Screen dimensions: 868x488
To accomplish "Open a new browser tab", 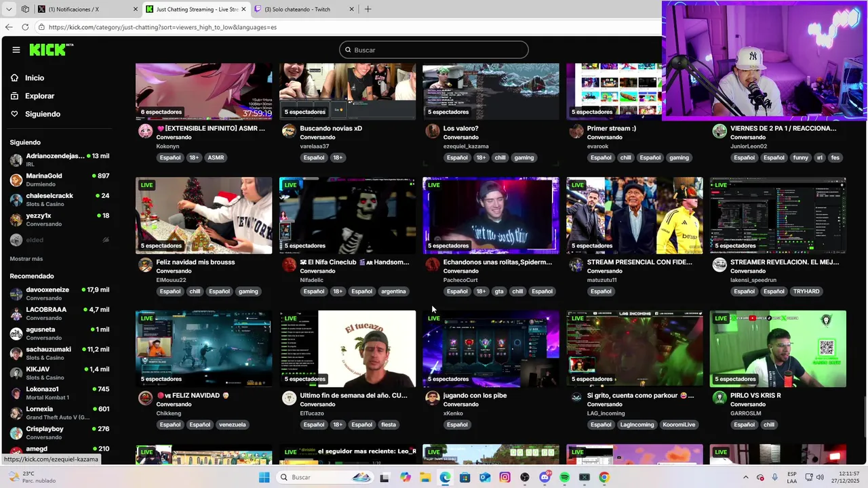I will pyautogui.click(x=368, y=9).
